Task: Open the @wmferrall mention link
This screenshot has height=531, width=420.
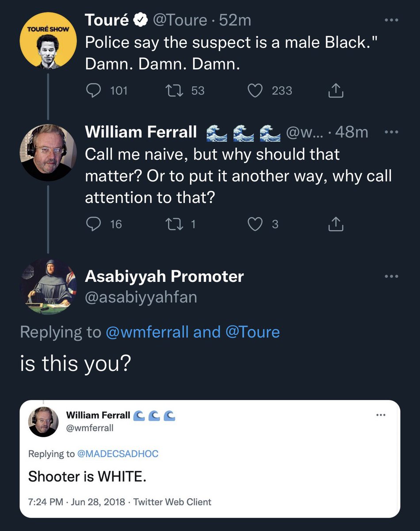Action: [x=148, y=332]
